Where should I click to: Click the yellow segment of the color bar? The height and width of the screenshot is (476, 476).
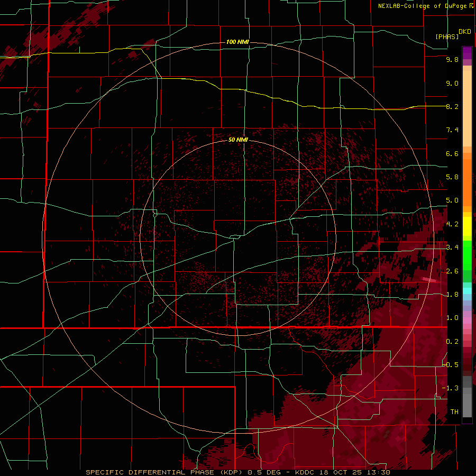(467, 226)
